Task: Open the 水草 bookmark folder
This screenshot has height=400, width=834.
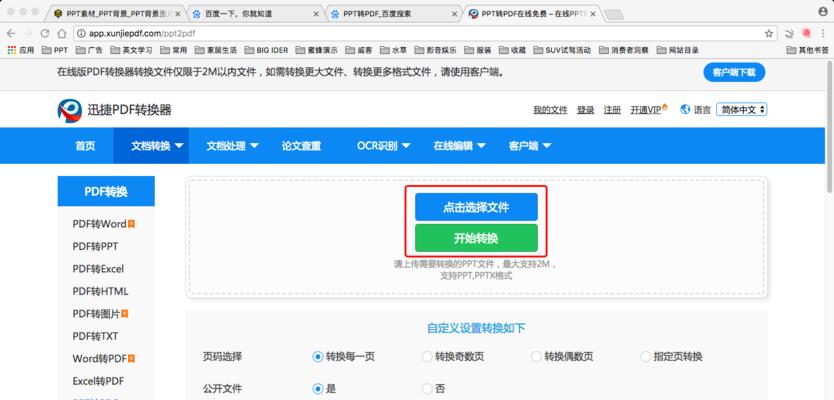Action: tap(393, 50)
